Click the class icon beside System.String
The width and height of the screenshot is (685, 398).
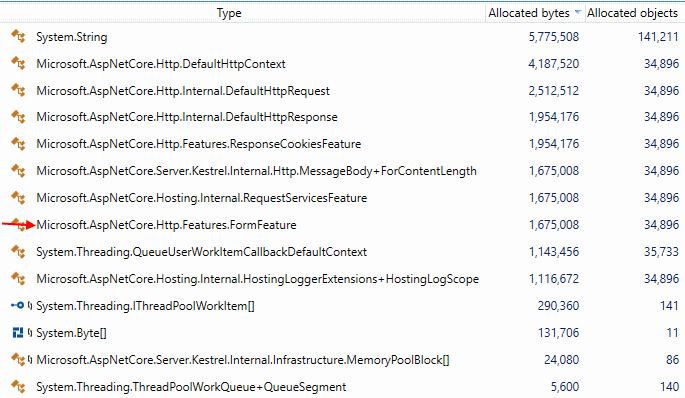point(18,37)
